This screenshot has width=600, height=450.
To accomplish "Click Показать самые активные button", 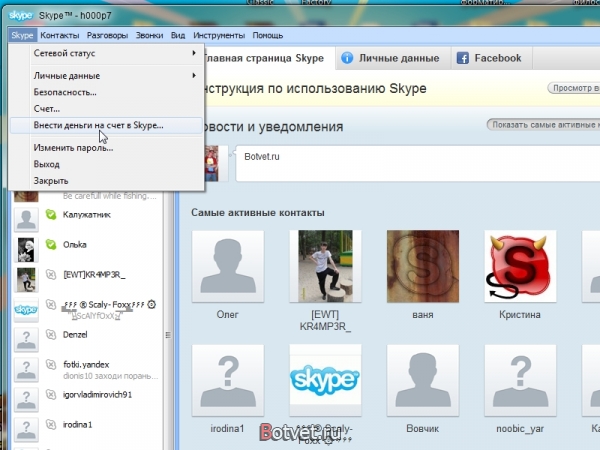I will 543,125.
